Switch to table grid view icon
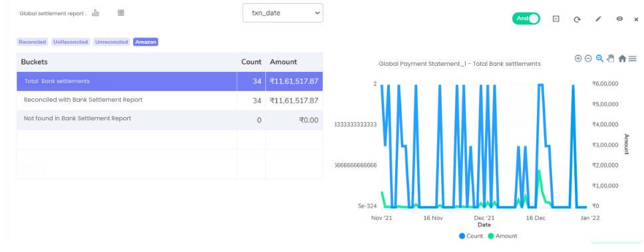The image size is (644, 252). coord(121,13)
